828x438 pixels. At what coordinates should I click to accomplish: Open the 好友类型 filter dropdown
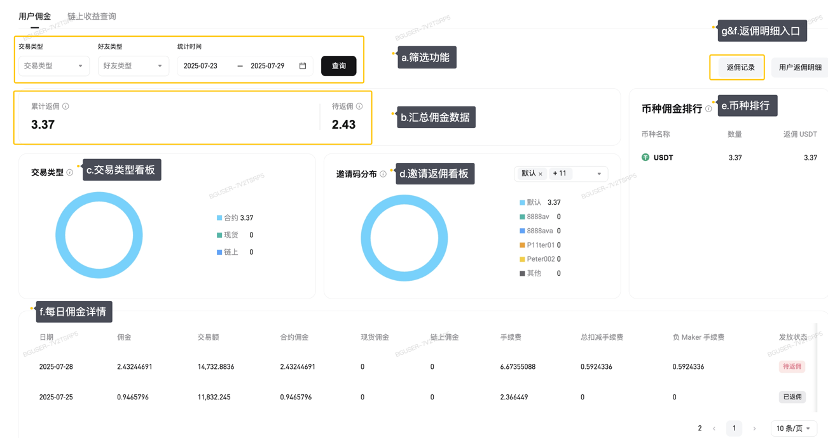133,66
